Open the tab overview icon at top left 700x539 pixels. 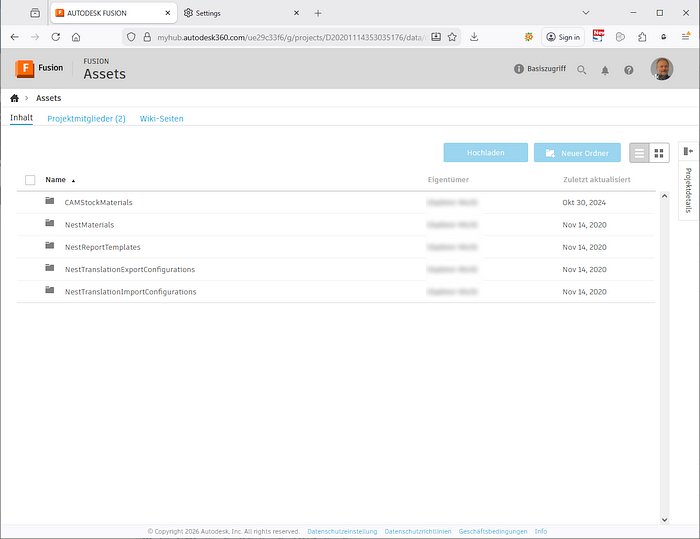tap(35, 13)
